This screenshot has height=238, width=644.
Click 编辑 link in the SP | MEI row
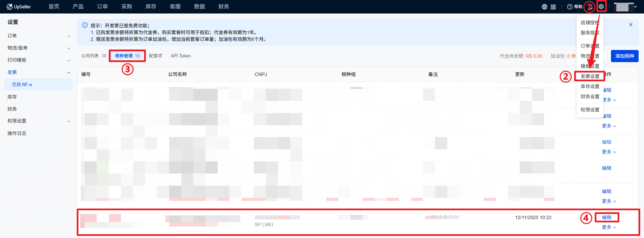click(x=607, y=217)
